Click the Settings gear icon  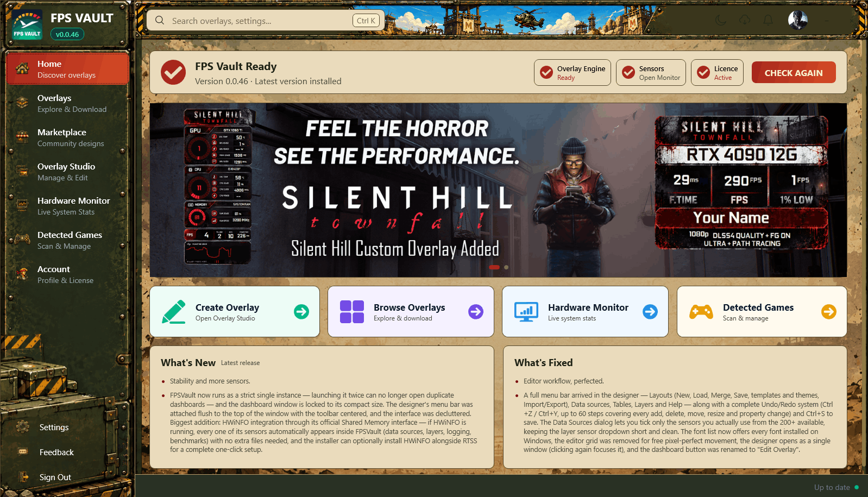click(23, 427)
